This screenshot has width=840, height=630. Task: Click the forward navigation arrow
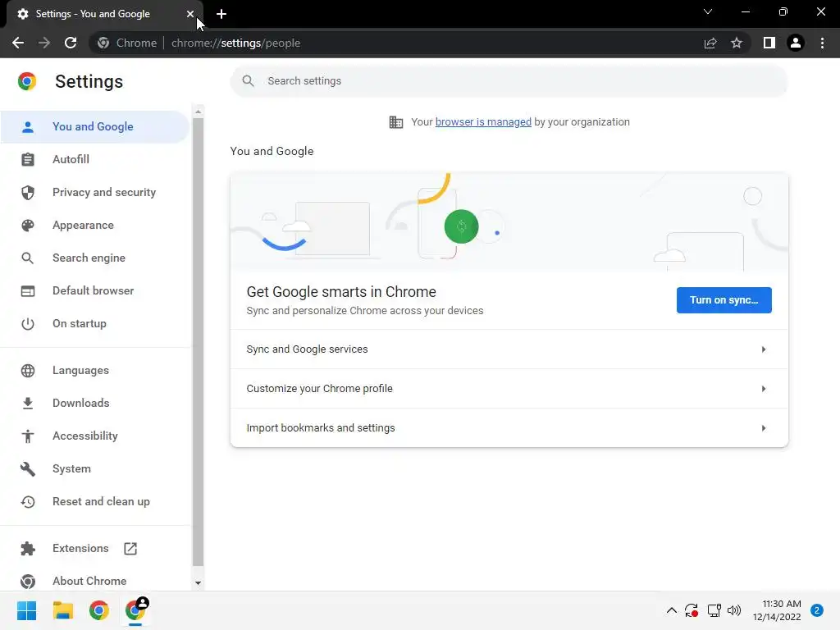(44, 43)
